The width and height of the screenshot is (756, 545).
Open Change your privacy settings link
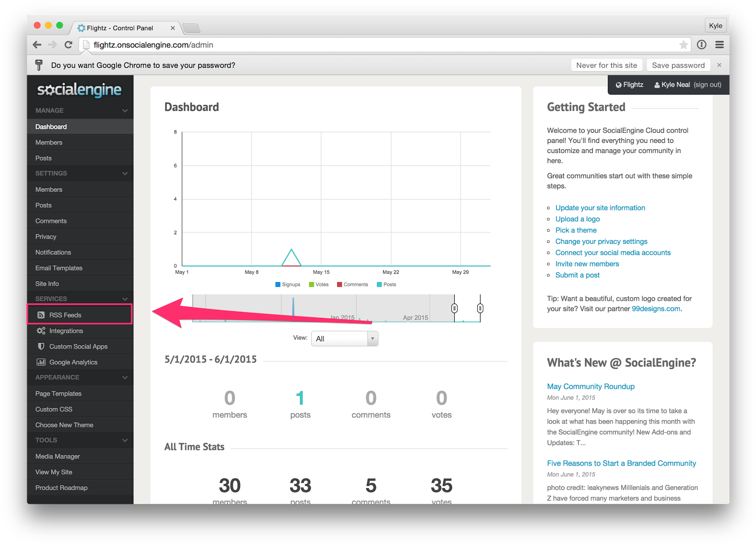[601, 241]
